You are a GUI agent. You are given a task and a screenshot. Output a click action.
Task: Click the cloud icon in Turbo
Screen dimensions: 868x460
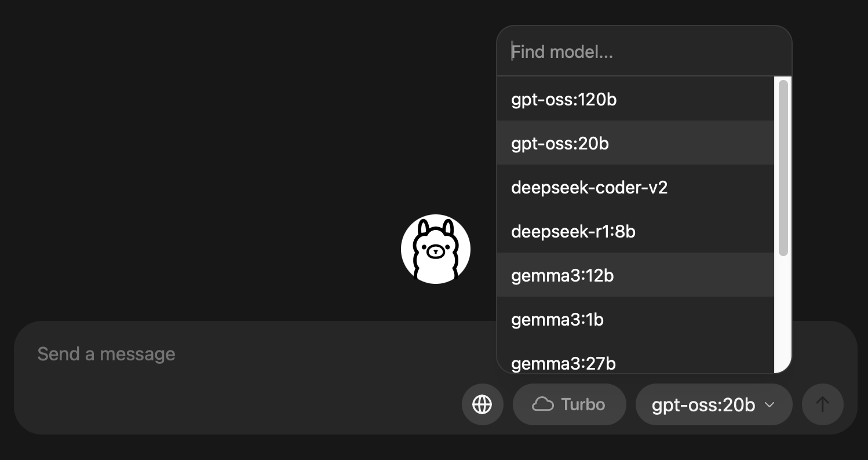point(542,404)
